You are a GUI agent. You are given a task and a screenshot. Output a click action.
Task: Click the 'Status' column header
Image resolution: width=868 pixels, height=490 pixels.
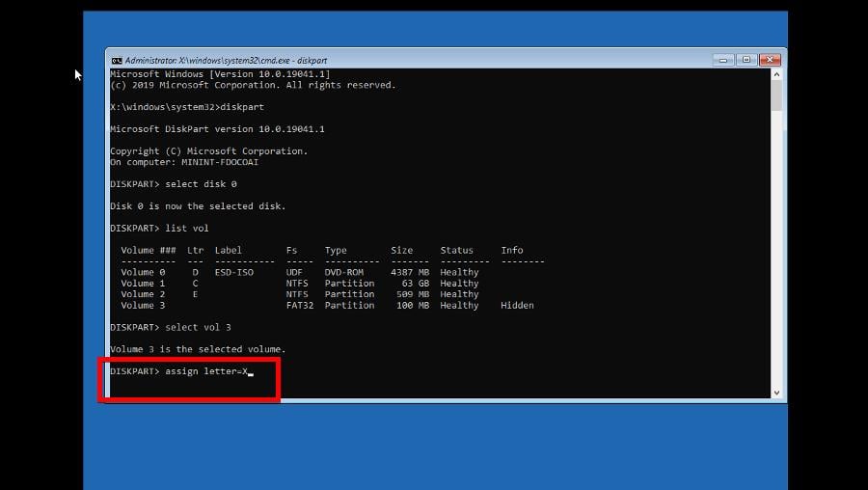(x=457, y=250)
